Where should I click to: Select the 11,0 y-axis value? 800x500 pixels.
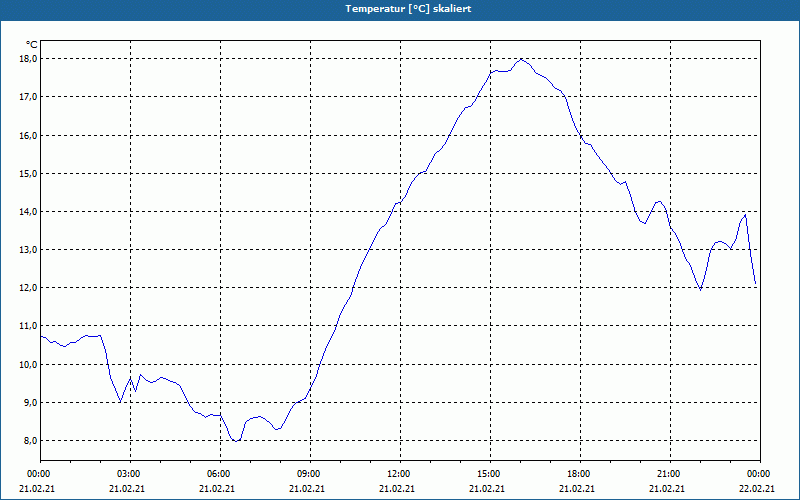[28, 326]
